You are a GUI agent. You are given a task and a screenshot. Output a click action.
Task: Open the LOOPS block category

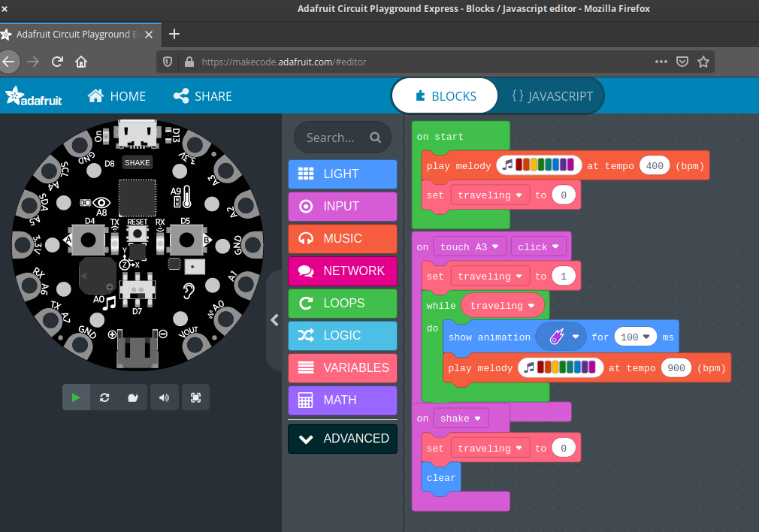tap(343, 303)
